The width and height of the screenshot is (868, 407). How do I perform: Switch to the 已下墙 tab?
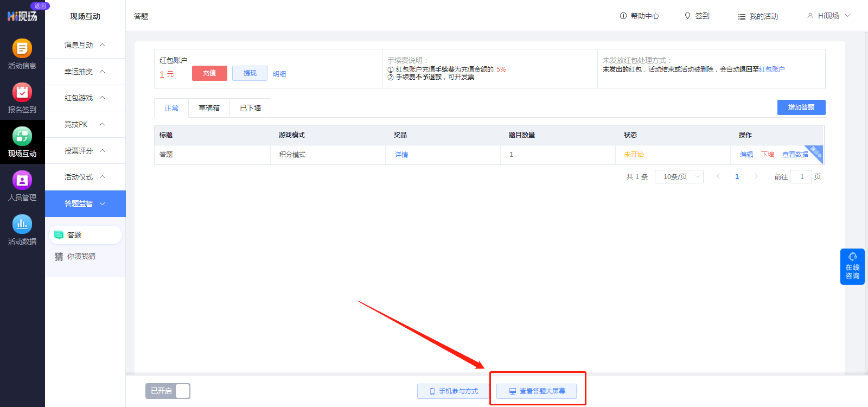[x=250, y=108]
